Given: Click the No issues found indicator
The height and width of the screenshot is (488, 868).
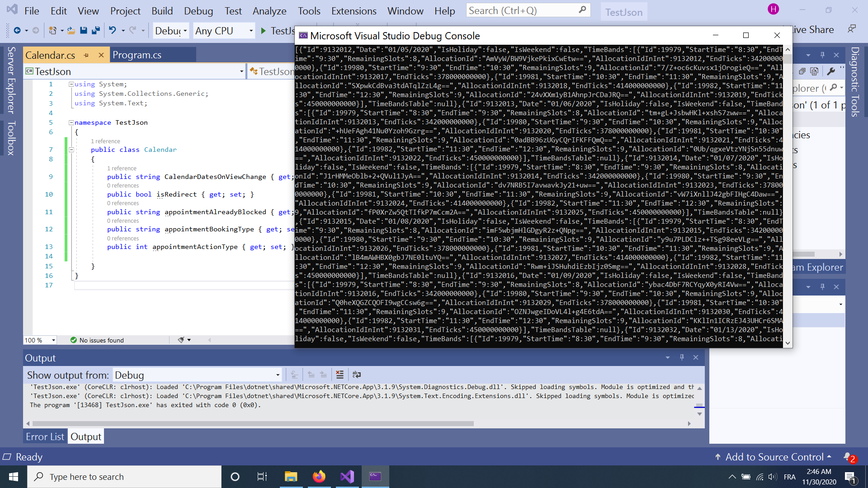Looking at the screenshot, I should 97,340.
